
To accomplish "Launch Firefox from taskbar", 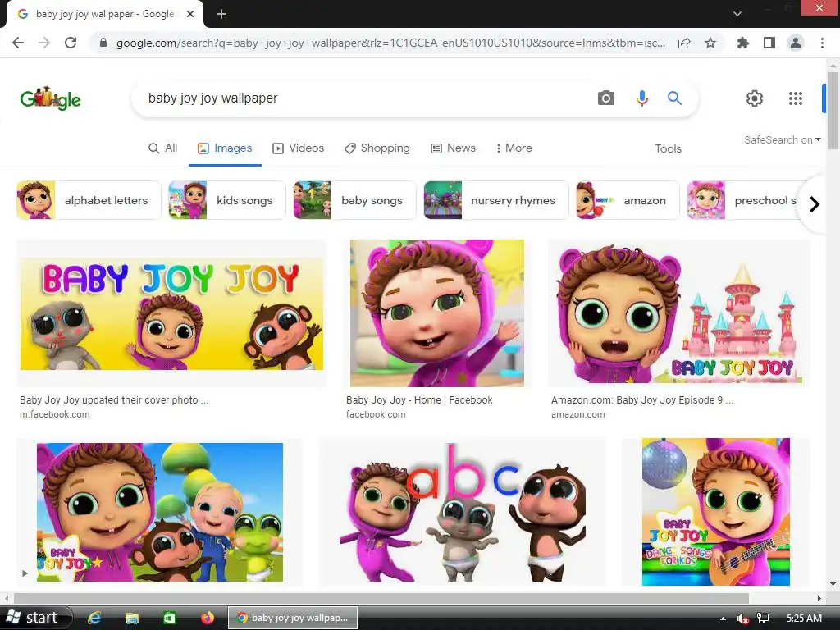I will 207,618.
